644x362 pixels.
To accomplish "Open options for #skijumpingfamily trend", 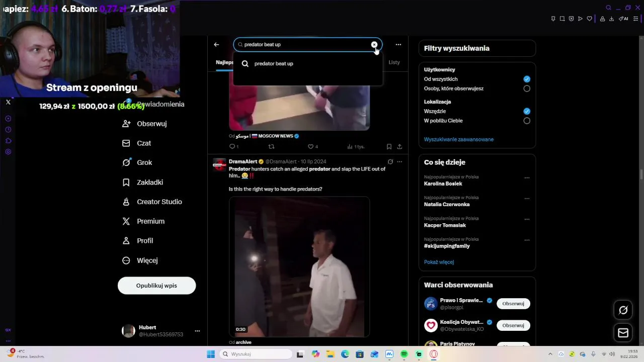I will (x=527, y=240).
